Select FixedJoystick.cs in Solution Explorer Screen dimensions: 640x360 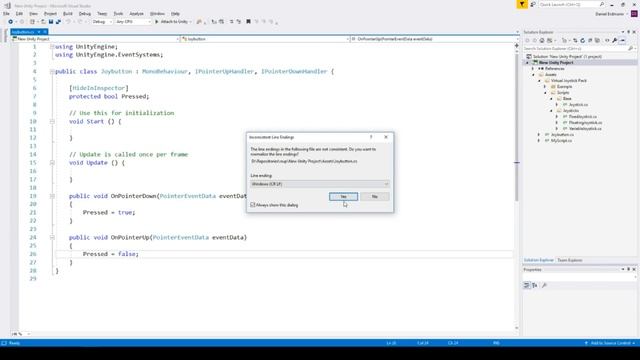pos(582,117)
